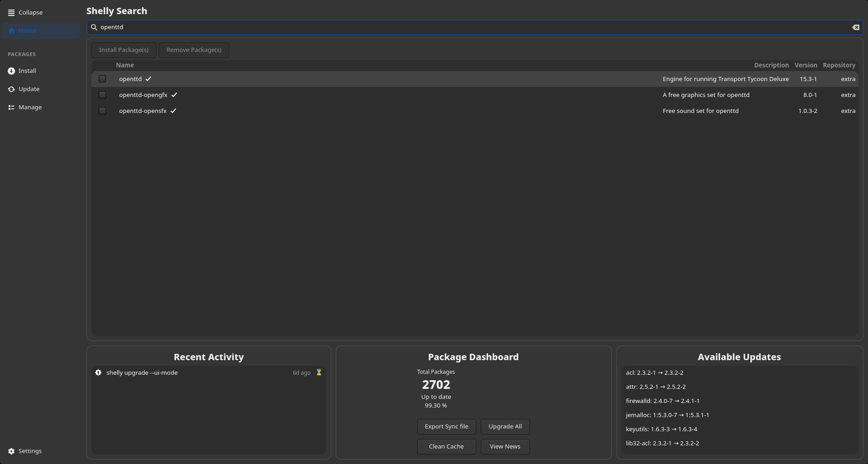Image resolution: width=868 pixels, height=464 pixels.
Task: Open View News button
Action: (x=505, y=447)
